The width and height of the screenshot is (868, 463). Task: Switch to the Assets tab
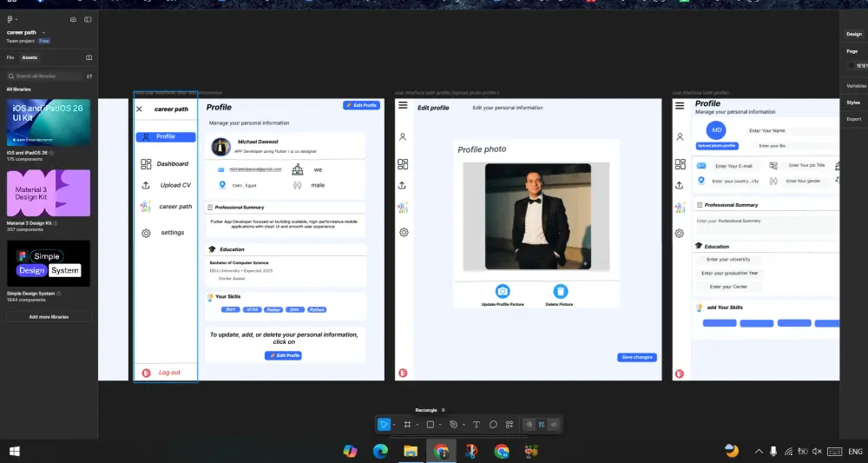tap(30, 57)
